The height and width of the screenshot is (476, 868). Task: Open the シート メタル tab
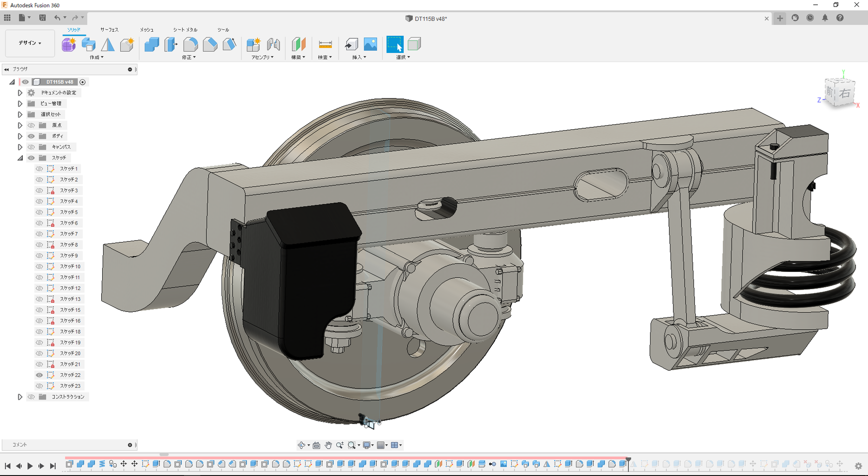point(185,30)
